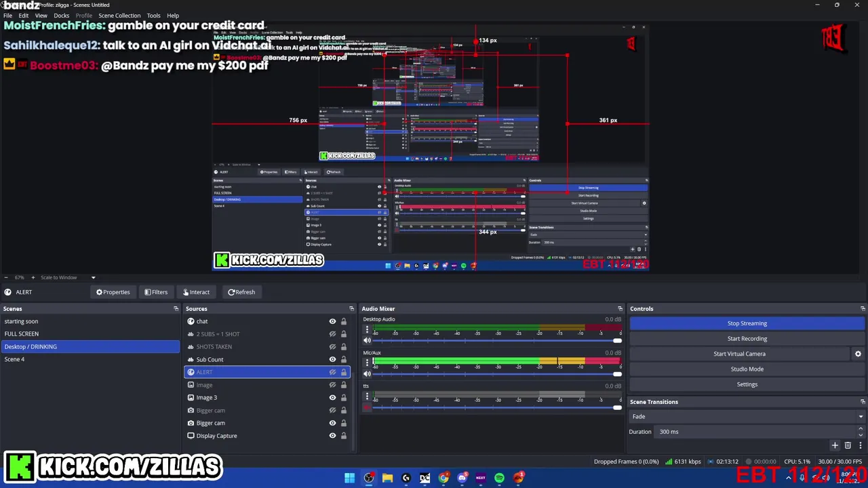Open source Properties from toolbar
Screen dimensions: 868x488
coord(113,292)
